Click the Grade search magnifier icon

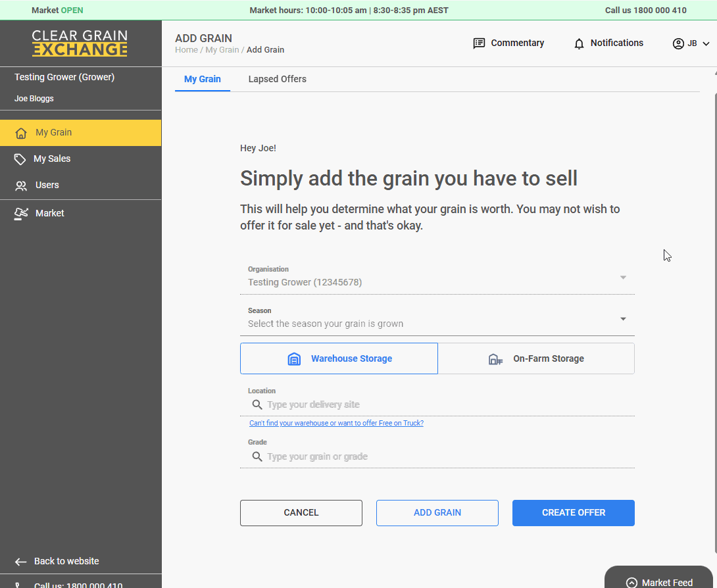(x=257, y=456)
